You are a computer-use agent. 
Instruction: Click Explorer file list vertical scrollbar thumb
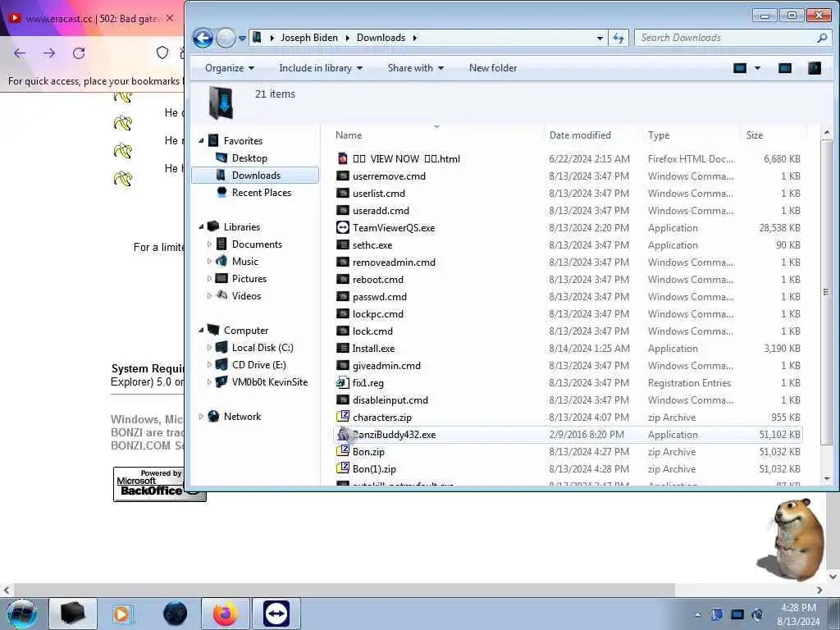point(826,292)
